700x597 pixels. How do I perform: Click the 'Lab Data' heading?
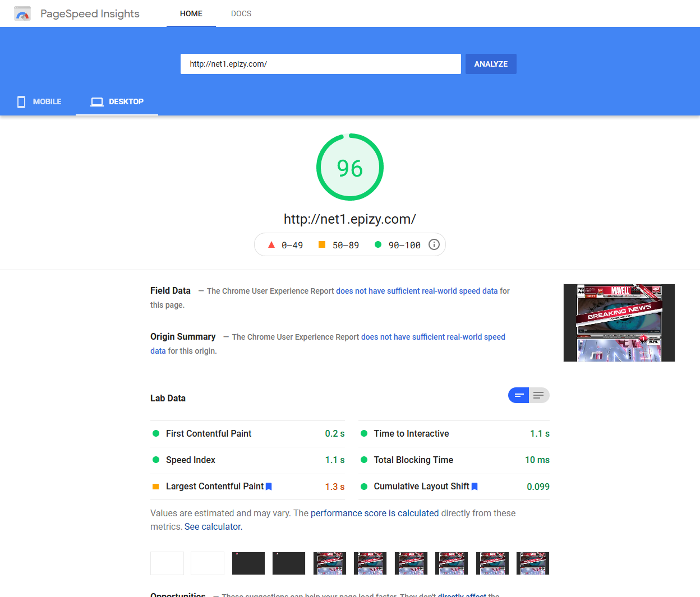click(168, 398)
